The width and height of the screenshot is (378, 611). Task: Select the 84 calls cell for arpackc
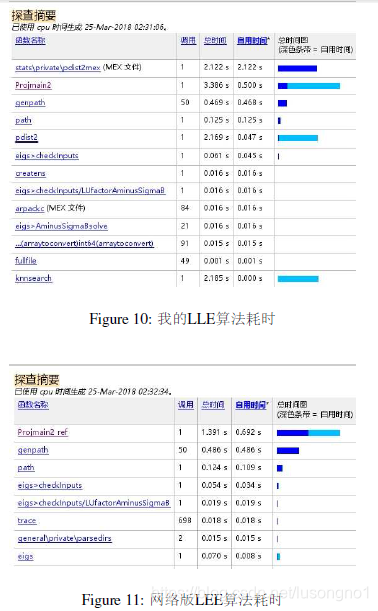pos(185,208)
